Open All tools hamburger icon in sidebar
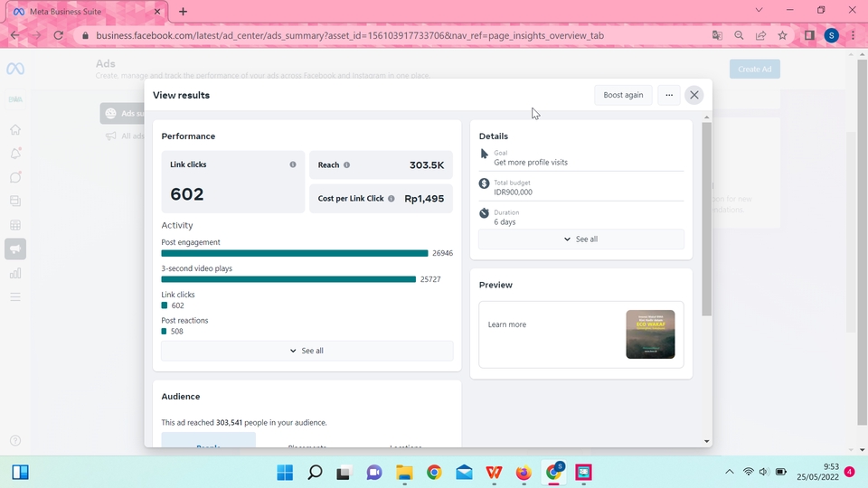868x488 pixels. 15,297
